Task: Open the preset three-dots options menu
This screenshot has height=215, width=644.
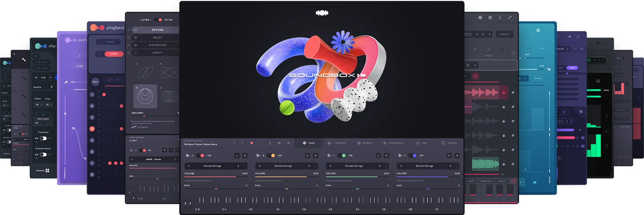Action: point(261,143)
